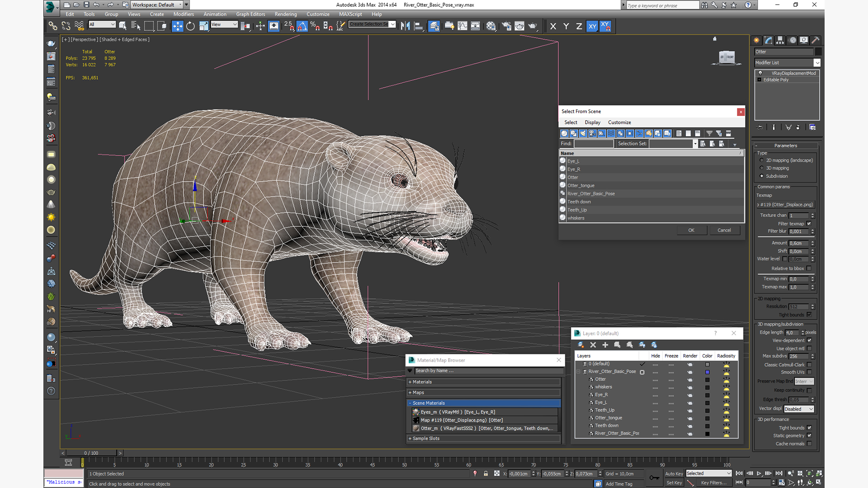Open the Curve Editor icon

[462, 26]
